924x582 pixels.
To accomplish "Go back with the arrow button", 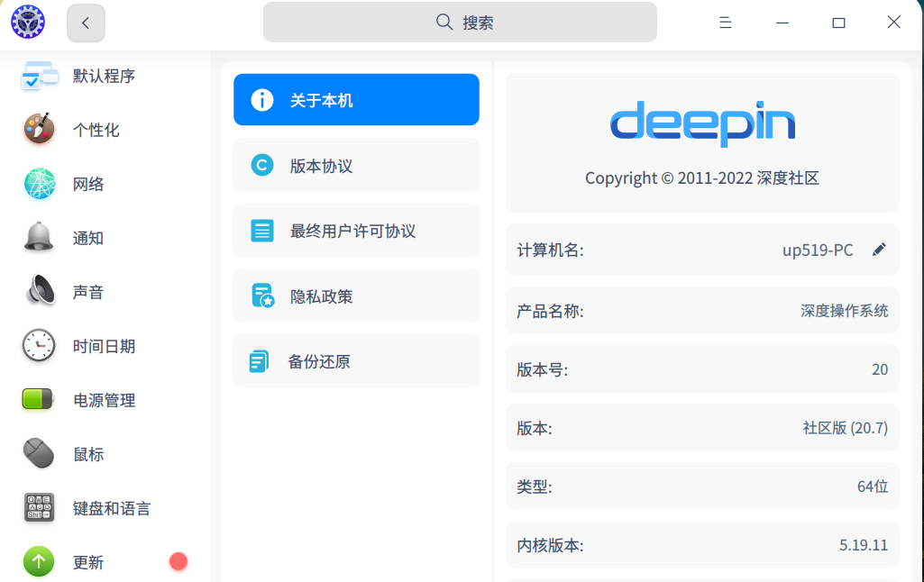I will [x=86, y=23].
